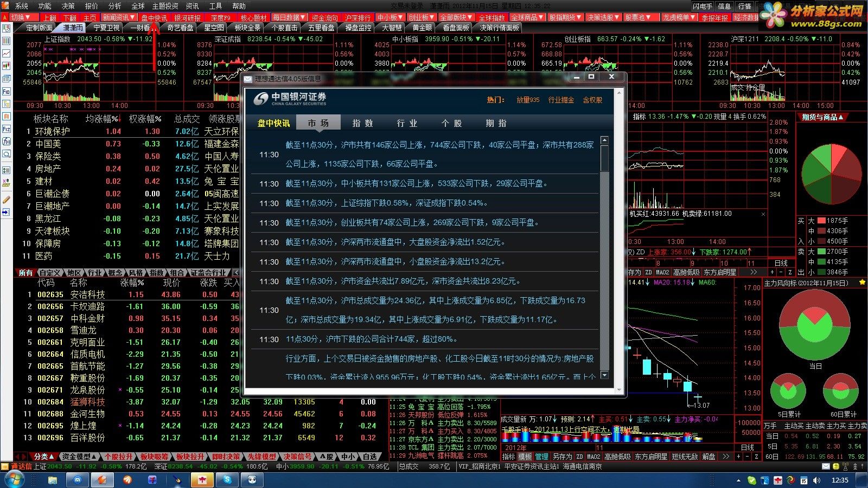Screen dimensions: 868x488
Task: Select the 指数 tab in news dialog
Action: (x=363, y=123)
